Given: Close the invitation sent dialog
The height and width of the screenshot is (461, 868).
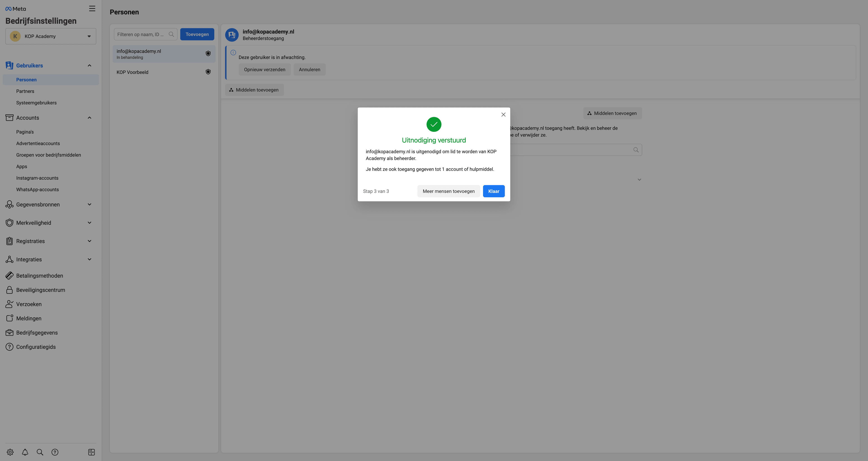Looking at the screenshot, I should 503,115.
